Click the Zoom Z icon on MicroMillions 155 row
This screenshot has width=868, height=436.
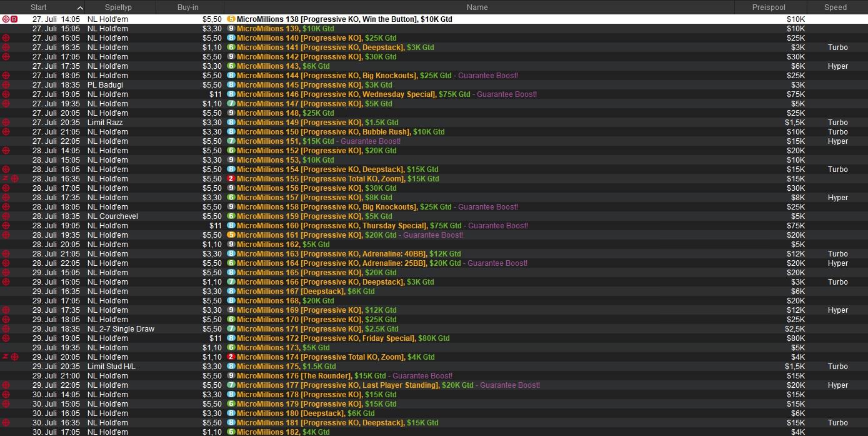(x=6, y=179)
